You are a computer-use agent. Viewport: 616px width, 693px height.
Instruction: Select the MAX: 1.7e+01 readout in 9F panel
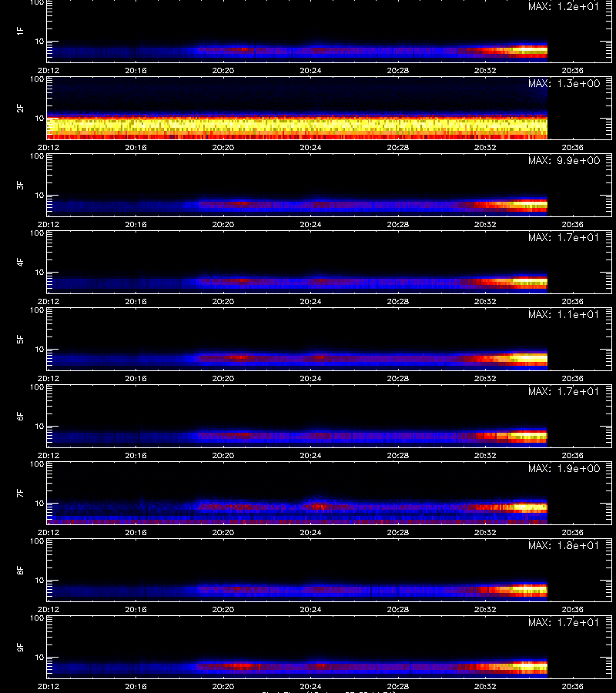coord(564,622)
